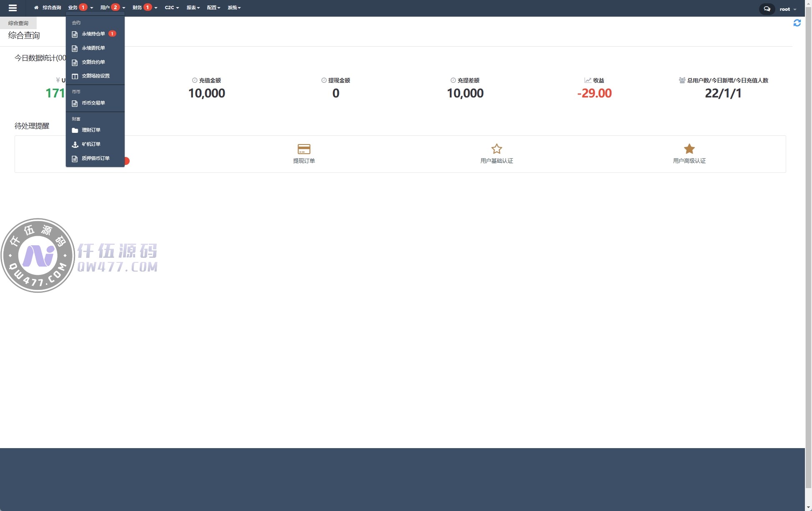Open 矿机订单 with anchor icon
This screenshot has height=511, width=812.
tap(91, 144)
